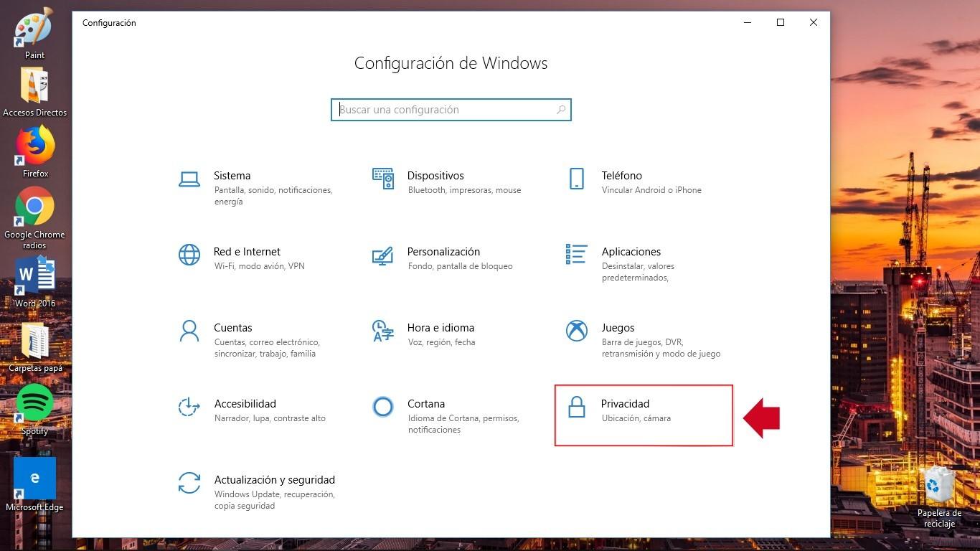
Task: Click the search magnifier in the search box
Action: pos(561,109)
